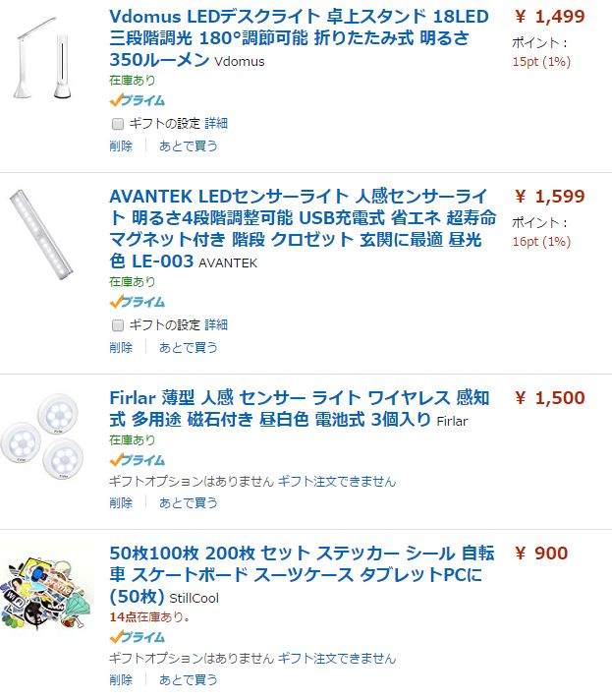The width and height of the screenshot is (612, 700).
Task: Click Prime badge under StillCool sticker set
Action: coord(137,637)
